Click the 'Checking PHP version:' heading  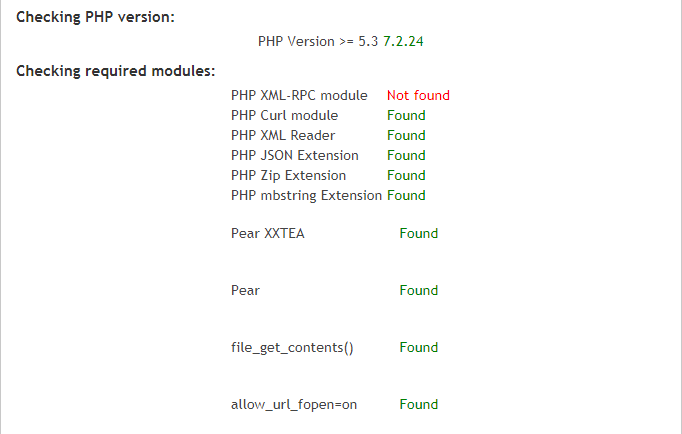(96, 18)
